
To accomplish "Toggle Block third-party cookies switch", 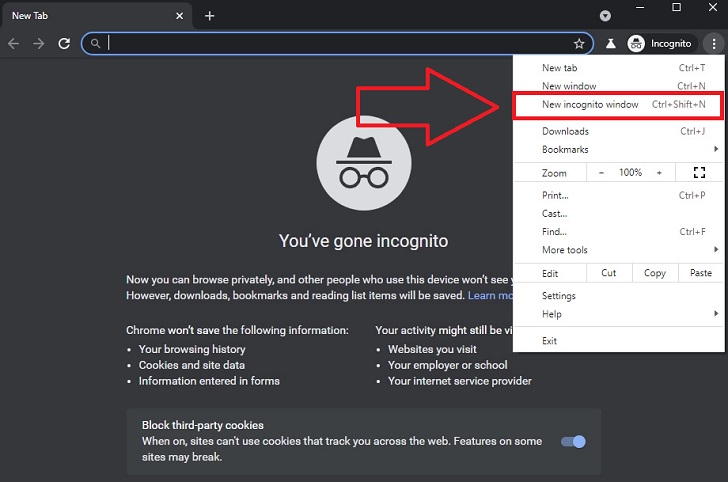I will tap(573, 442).
